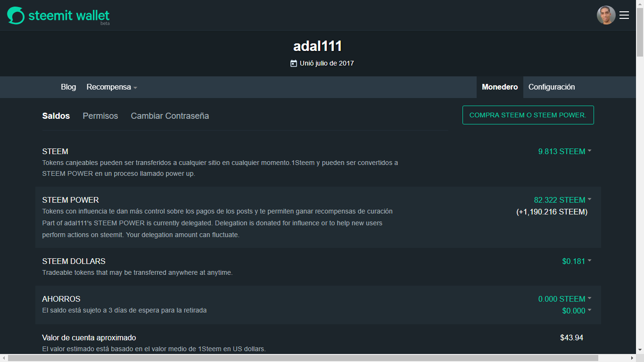644x362 pixels.
Task: Click the adal111 username heading
Action: [x=318, y=46]
